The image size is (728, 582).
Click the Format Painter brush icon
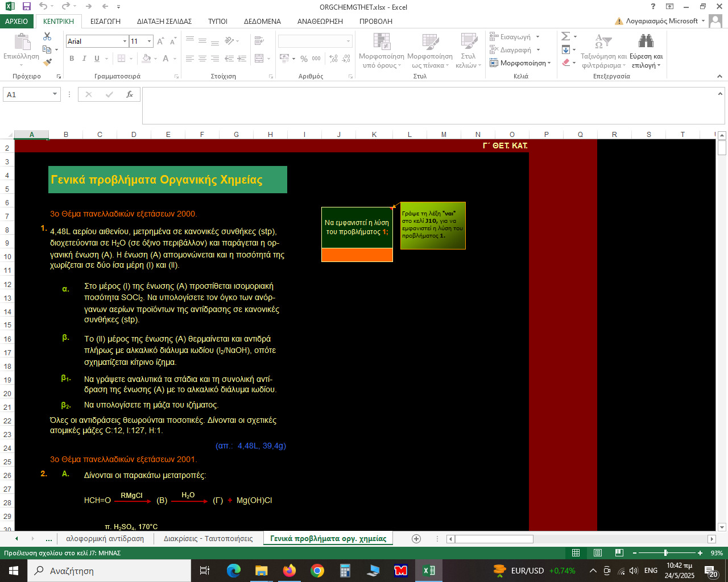point(47,63)
